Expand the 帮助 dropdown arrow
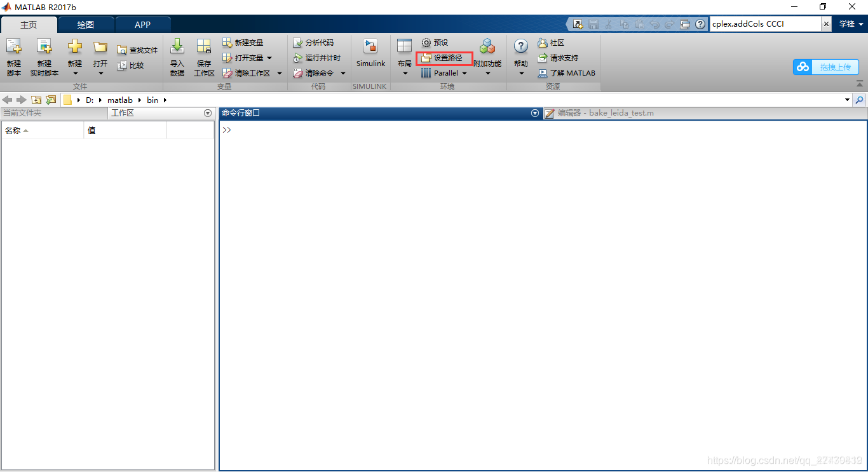 (x=521, y=73)
